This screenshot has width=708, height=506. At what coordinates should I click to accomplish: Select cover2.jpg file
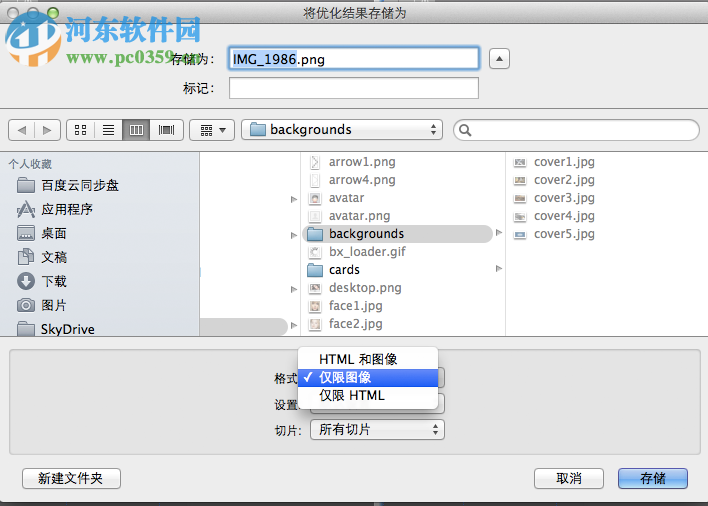pos(564,180)
